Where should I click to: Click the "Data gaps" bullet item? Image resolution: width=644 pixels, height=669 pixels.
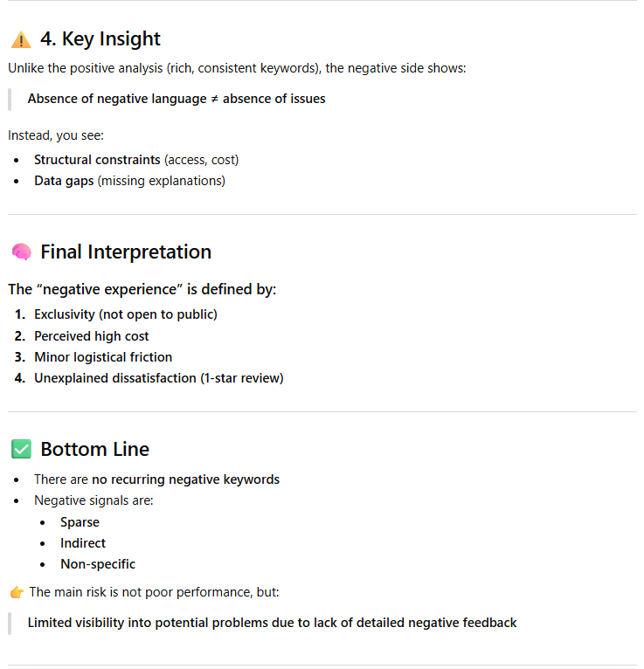click(x=129, y=181)
